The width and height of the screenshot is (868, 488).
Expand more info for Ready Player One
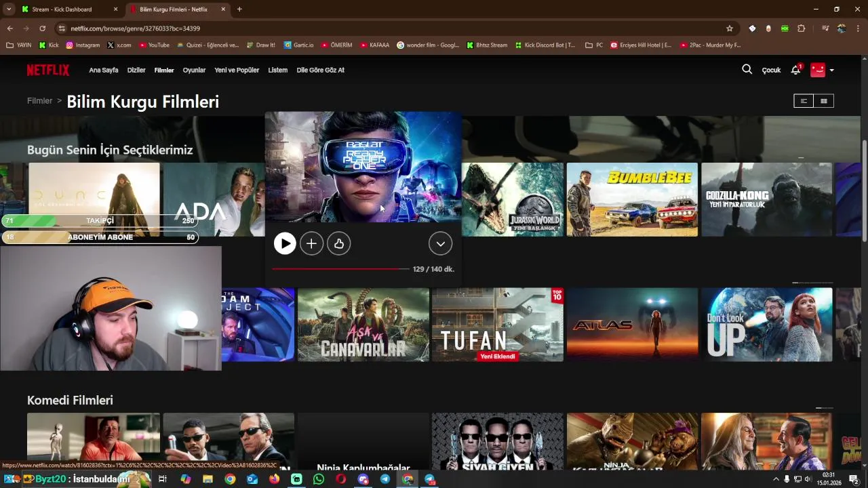point(440,243)
